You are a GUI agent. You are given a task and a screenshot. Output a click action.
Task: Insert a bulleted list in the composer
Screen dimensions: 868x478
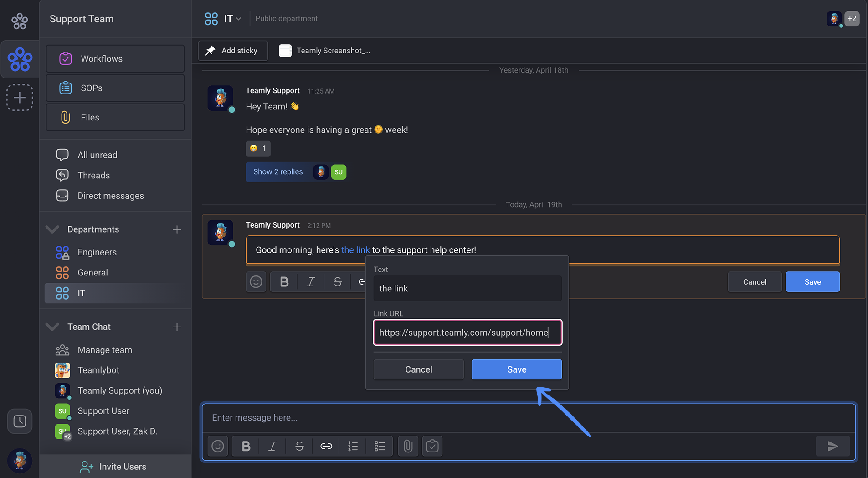point(380,446)
